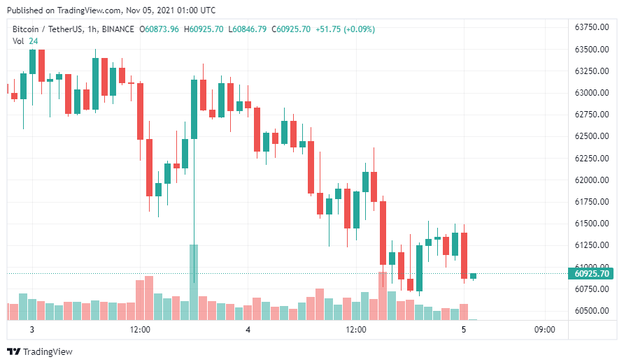Click the +51.75 (+0.09%) change value
Image resolution: width=624 pixels, height=364 pixels.
pos(345,29)
